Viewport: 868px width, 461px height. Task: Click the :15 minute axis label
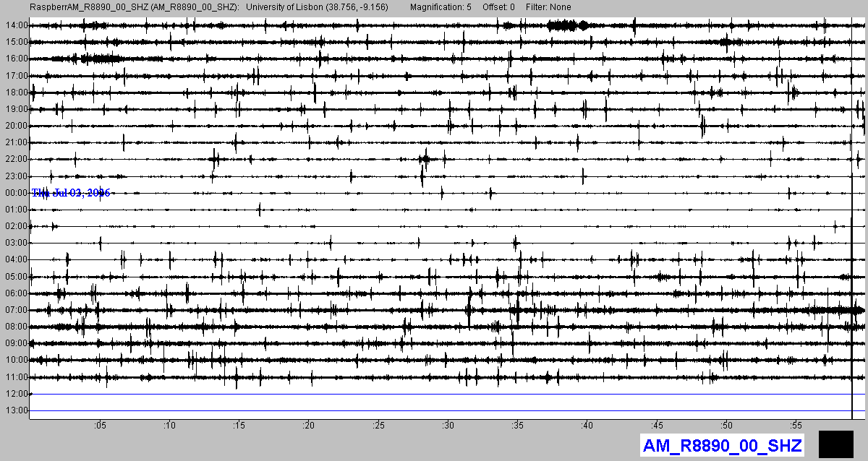pyautogui.click(x=239, y=425)
